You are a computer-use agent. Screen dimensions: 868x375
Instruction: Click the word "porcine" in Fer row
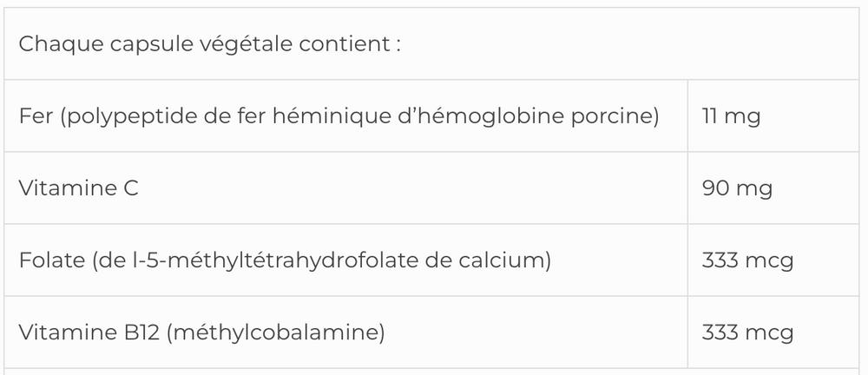(x=615, y=116)
